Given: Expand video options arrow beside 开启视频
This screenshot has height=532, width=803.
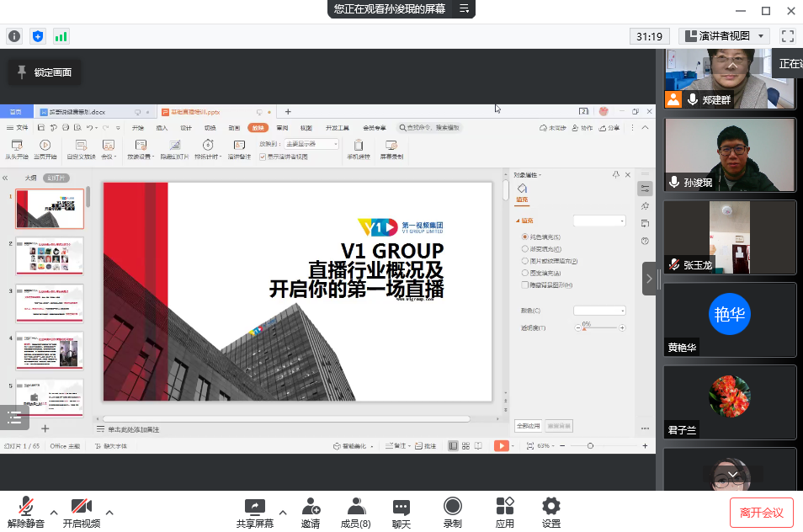Looking at the screenshot, I should [109, 513].
